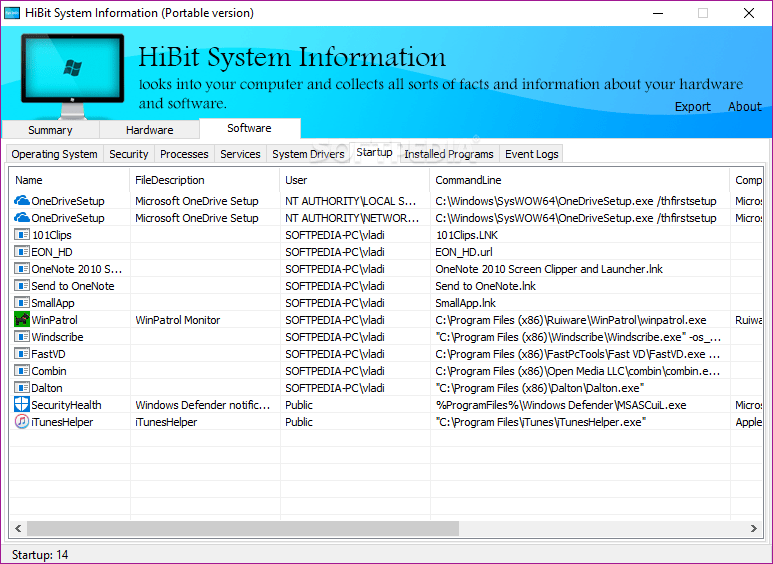The image size is (773, 564).
Task: Click the combin.e... command line cell
Action: click(x=578, y=371)
